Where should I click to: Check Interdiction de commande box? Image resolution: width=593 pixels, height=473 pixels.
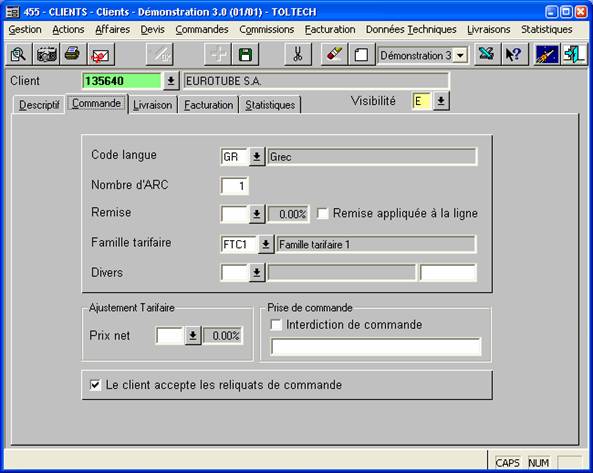[x=276, y=325]
